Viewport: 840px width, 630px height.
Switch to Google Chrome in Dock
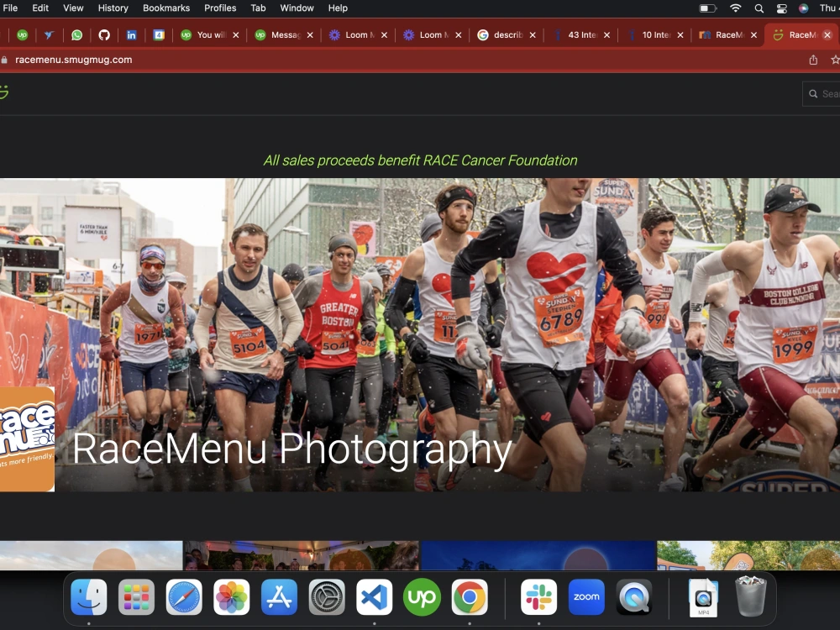(x=470, y=596)
